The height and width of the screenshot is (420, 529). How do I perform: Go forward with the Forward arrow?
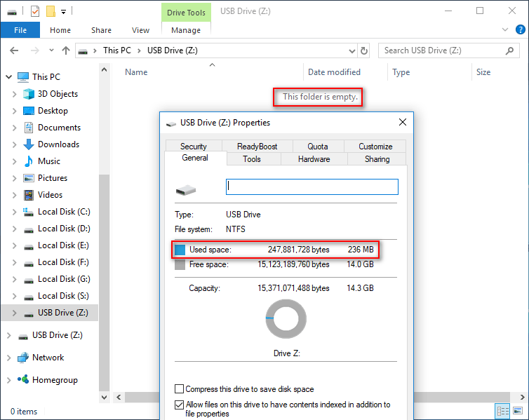point(35,50)
